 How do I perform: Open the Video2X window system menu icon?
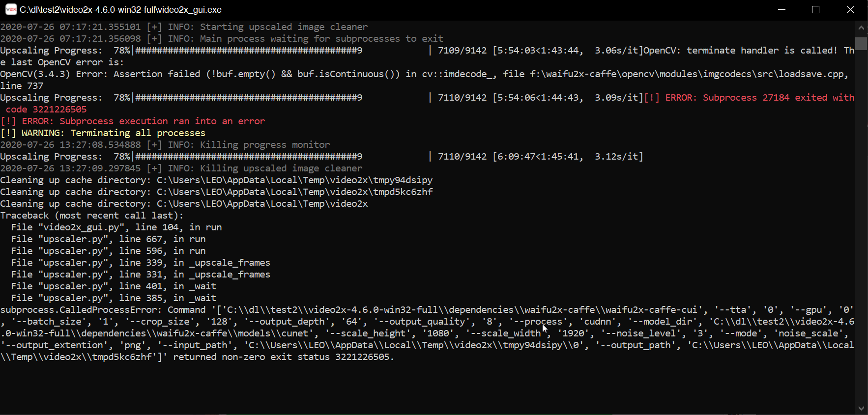click(x=10, y=9)
